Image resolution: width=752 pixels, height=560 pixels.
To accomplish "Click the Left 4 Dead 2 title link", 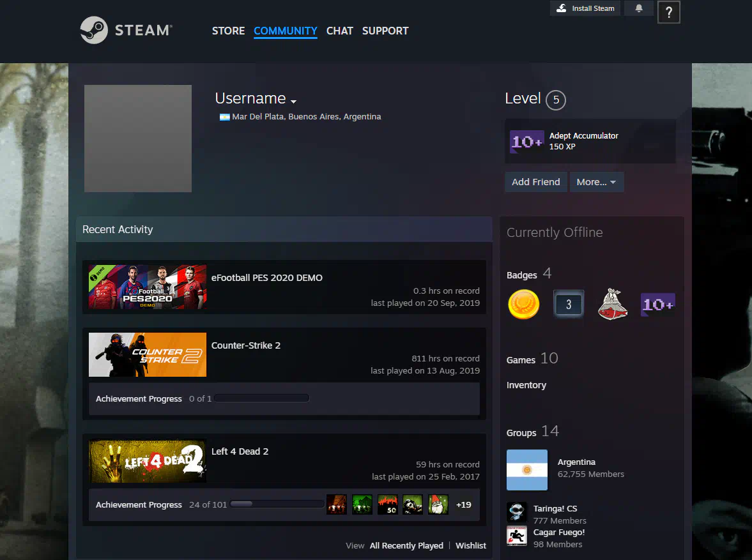I will 240,451.
